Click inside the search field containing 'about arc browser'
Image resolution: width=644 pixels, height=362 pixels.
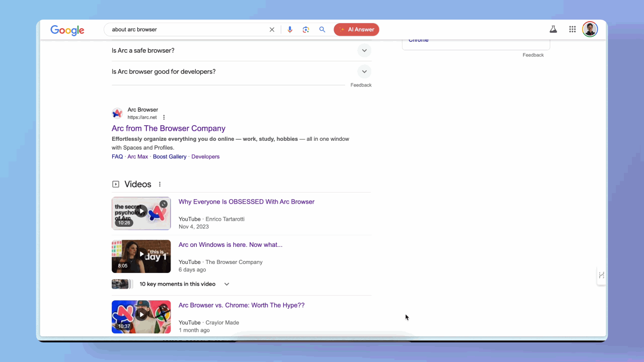point(189,30)
